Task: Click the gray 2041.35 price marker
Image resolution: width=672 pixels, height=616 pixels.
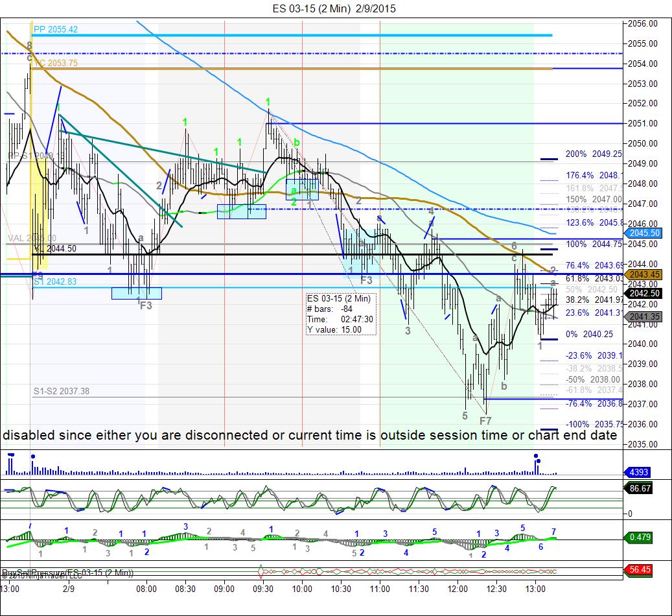Action: tap(643, 316)
